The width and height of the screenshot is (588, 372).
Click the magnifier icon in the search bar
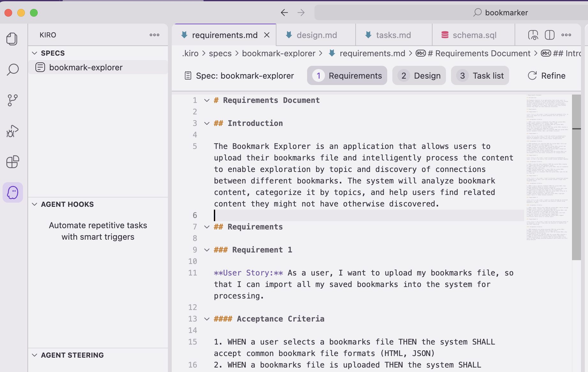[x=477, y=12]
